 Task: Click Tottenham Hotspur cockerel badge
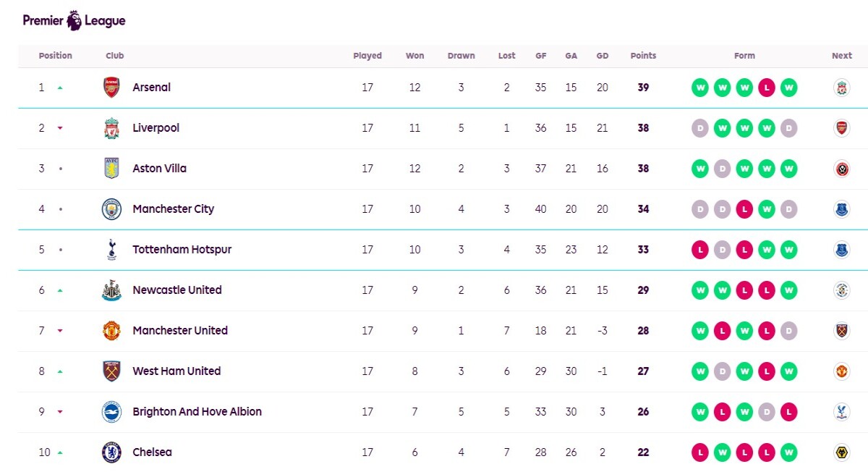tap(111, 250)
